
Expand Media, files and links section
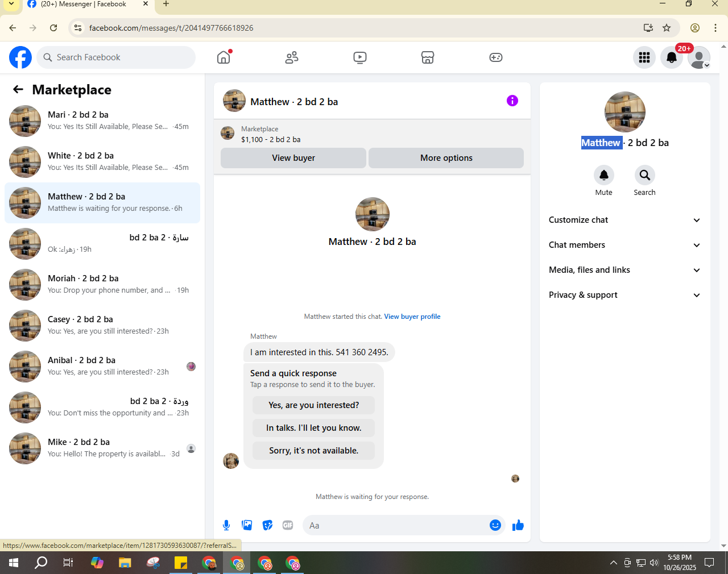[x=624, y=270]
